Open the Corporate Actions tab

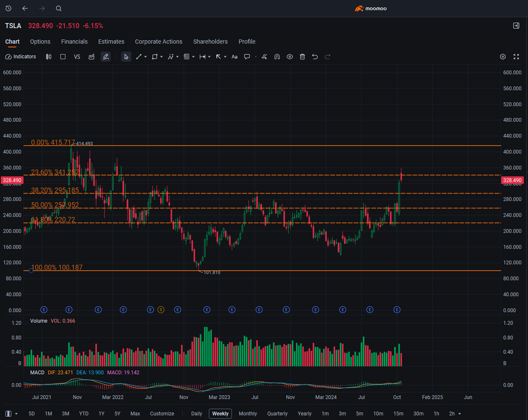point(159,42)
